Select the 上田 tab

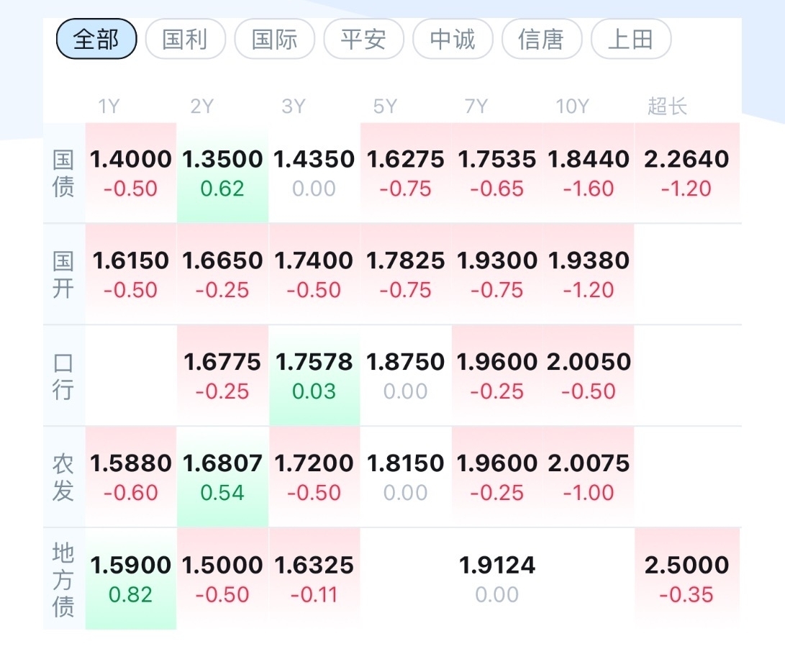(631, 39)
